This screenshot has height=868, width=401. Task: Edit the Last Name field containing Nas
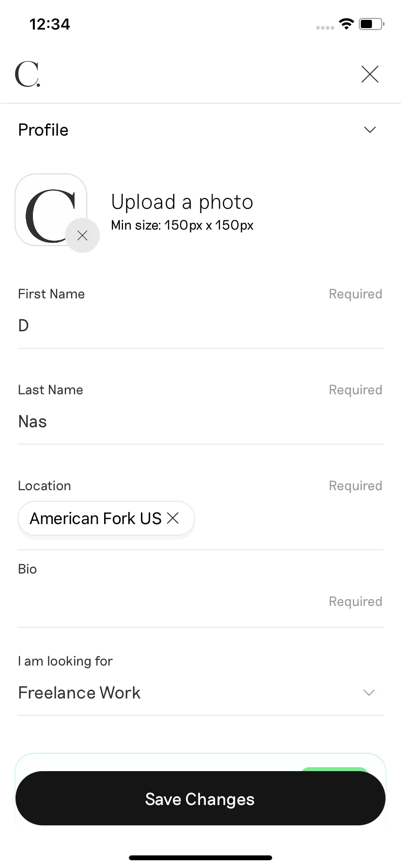[200, 421]
